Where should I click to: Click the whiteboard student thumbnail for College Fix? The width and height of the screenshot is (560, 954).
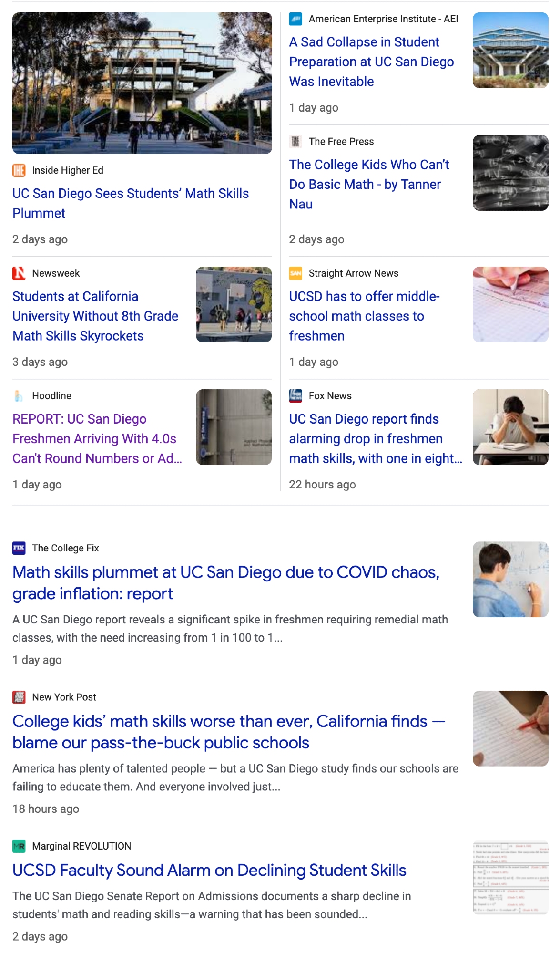pyautogui.click(x=510, y=579)
